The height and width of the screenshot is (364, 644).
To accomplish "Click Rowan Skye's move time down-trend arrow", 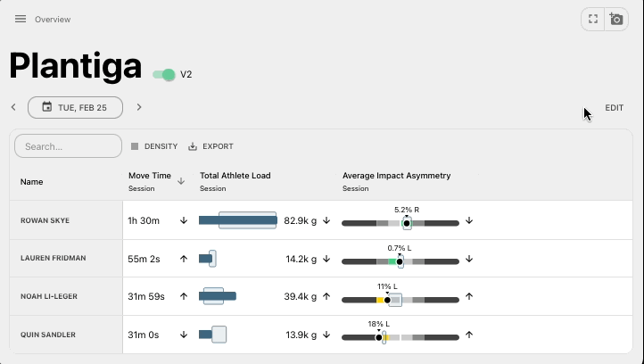I will click(184, 220).
